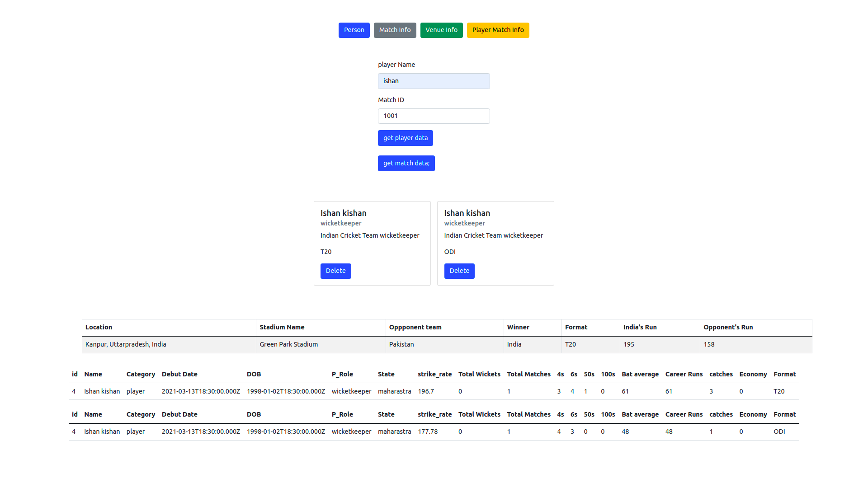Switch to the Match Info tab
The width and height of the screenshot is (868, 488).
tap(395, 30)
